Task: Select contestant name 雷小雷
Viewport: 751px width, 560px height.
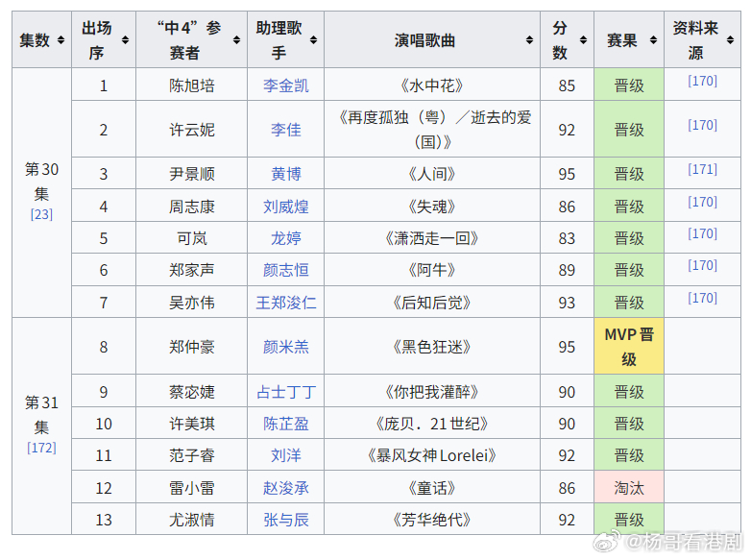Action: (191, 488)
